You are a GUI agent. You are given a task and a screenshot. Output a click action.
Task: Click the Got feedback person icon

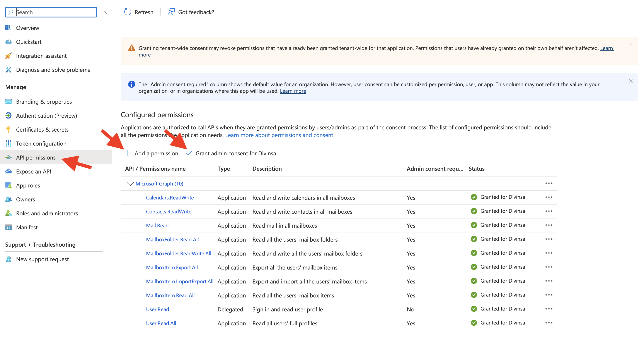coord(171,12)
